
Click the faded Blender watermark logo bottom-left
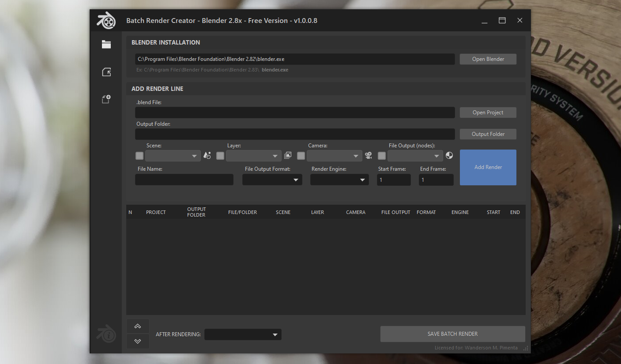click(106, 334)
